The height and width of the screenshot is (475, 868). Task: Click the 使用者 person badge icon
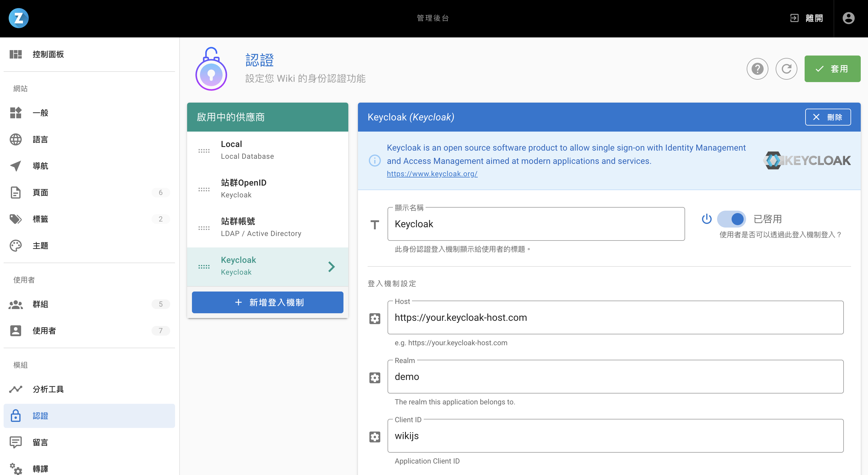coord(15,331)
